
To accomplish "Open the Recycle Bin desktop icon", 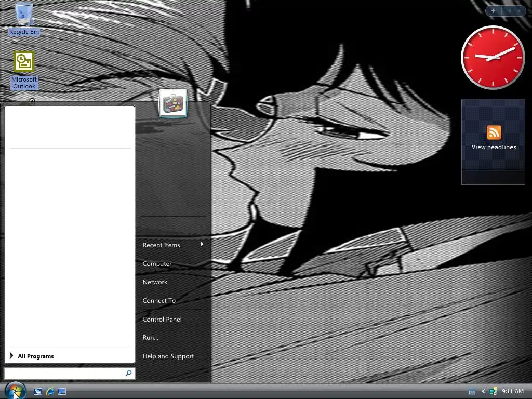I will 24,19.
